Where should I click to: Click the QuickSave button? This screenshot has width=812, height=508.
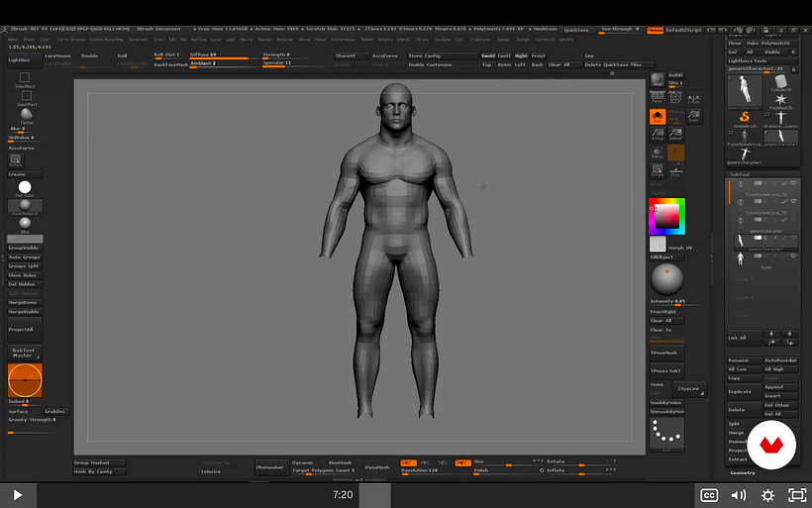tap(576, 30)
